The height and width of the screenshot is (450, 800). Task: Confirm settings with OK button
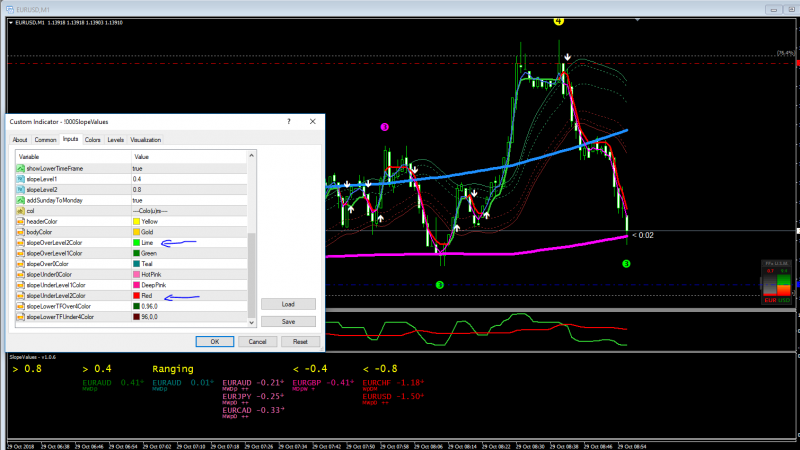coord(215,342)
